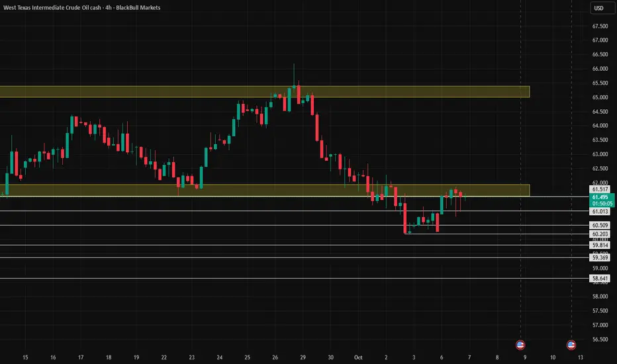Click the 66.500 value on price axis
617x364 pixels.
coord(600,54)
